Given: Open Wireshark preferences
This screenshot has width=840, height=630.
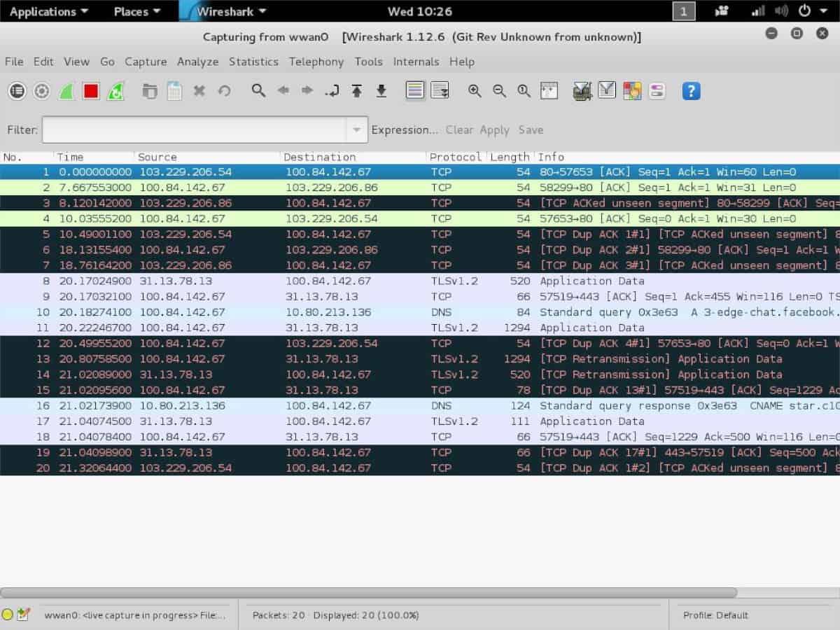Looking at the screenshot, I should click(657, 91).
